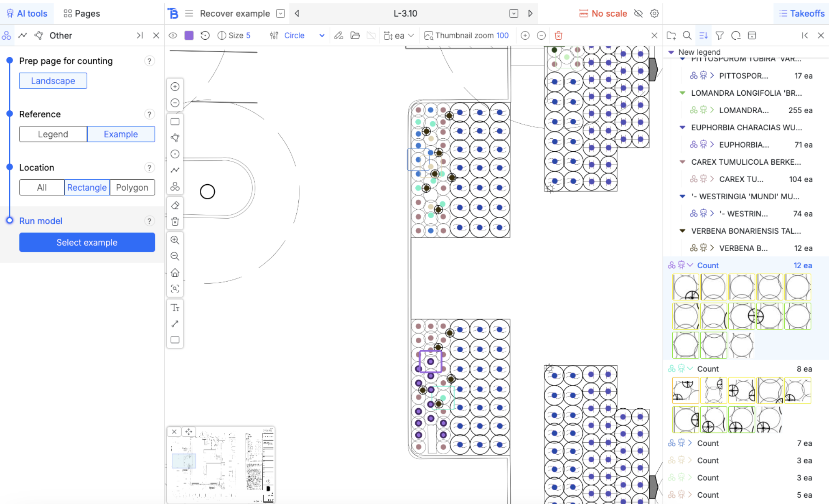This screenshot has height=504, width=829.
Task: Click the filter icon in Takeoffs panel
Action: click(x=720, y=36)
